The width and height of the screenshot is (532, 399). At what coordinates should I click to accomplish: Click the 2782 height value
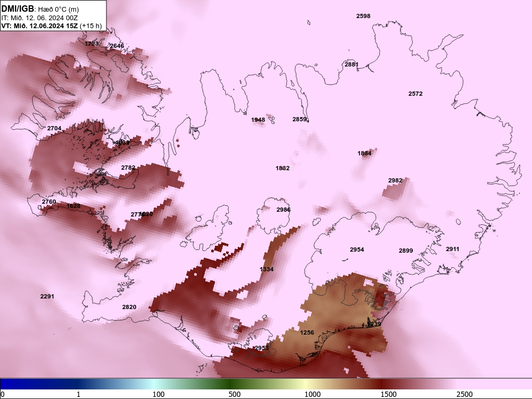click(x=128, y=168)
